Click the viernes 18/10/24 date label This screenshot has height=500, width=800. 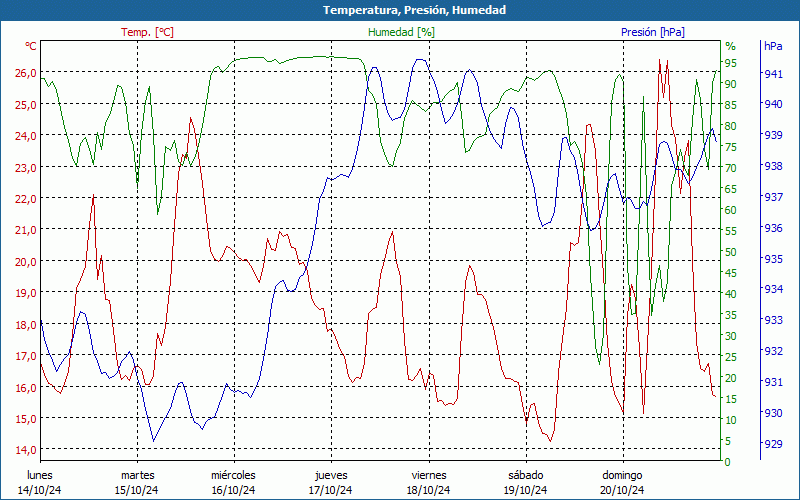(429, 483)
